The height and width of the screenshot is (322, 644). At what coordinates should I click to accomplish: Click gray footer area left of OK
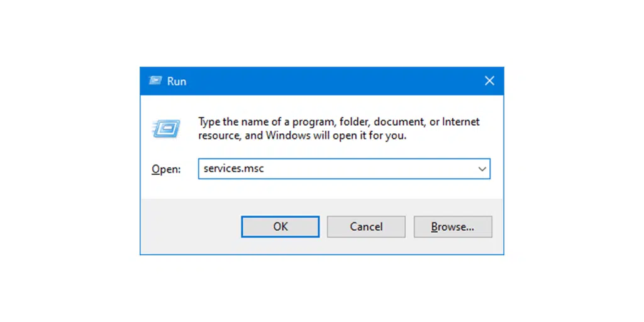pyautogui.click(x=189, y=226)
